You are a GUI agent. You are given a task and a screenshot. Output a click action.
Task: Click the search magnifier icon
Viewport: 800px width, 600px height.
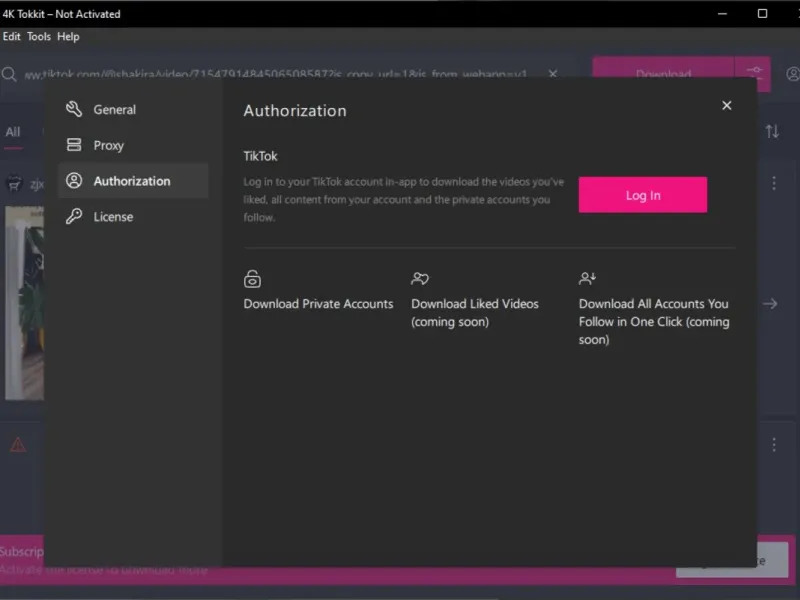pos(9,74)
